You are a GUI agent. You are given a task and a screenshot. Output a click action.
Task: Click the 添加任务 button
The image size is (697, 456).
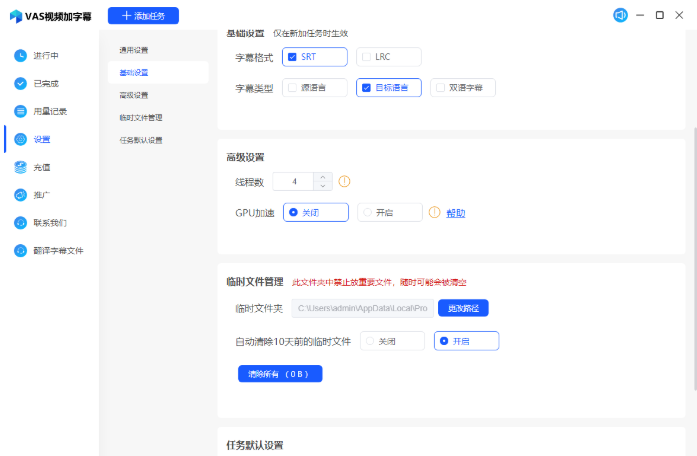[143, 16]
